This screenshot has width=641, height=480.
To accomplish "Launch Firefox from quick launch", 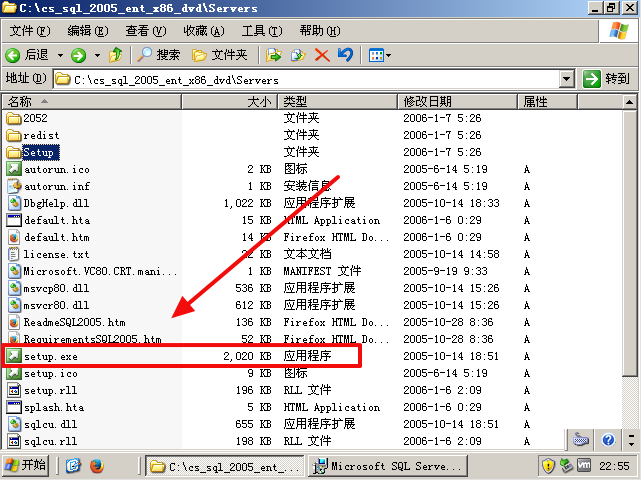I will tap(96, 465).
